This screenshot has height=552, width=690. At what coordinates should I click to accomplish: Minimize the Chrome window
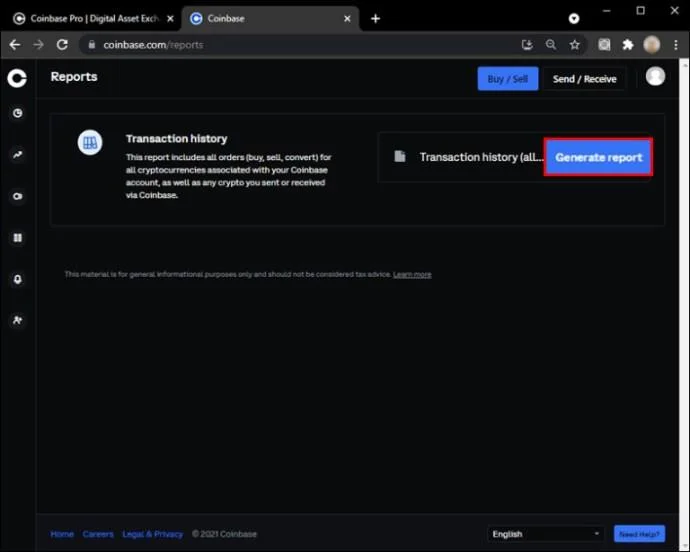click(x=606, y=11)
